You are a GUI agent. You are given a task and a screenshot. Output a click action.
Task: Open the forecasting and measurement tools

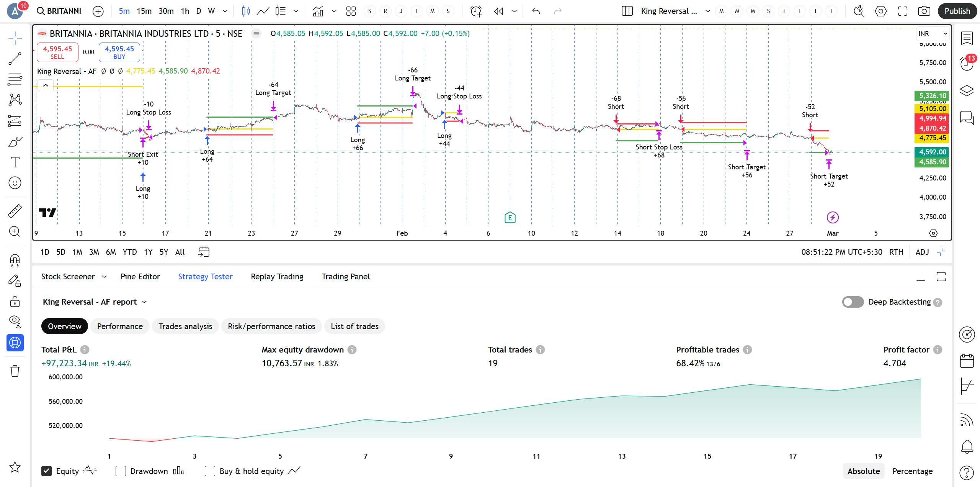tap(15, 121)
